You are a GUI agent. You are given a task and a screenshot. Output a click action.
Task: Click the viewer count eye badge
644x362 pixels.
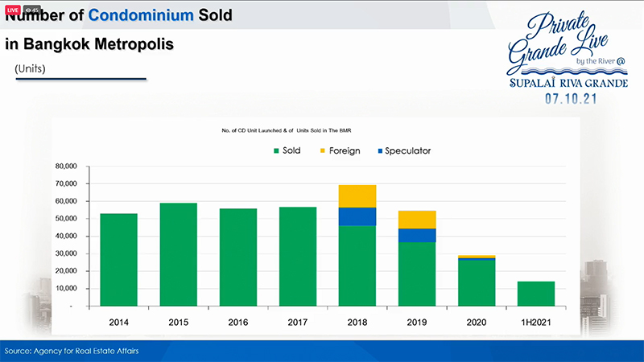(31, 10)
